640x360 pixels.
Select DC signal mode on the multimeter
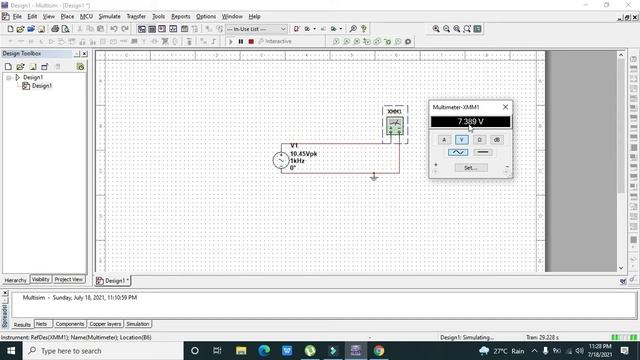coord(483,152)
